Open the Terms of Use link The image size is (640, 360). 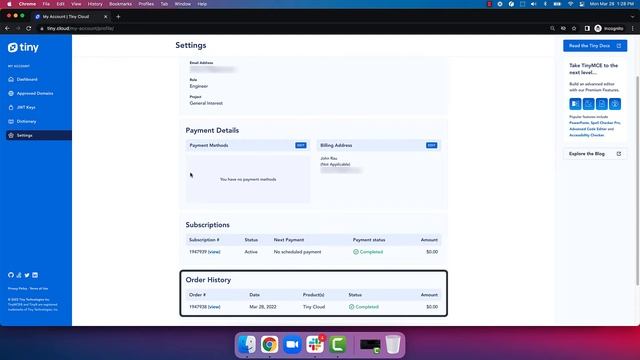(39, 289)
